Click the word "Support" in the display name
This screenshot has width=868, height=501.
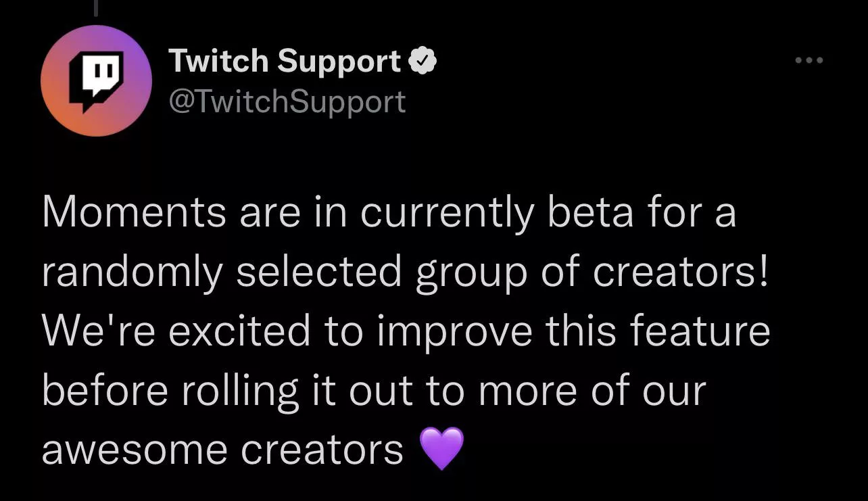pyautogui.click(x=339, y=62)
